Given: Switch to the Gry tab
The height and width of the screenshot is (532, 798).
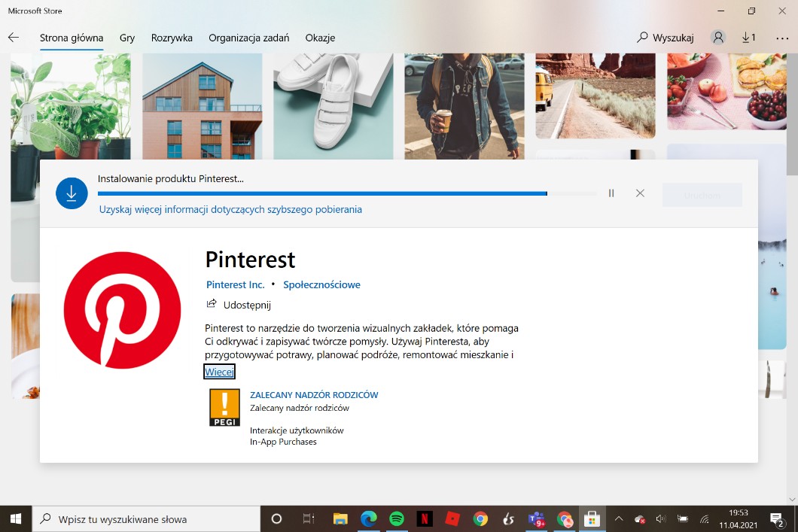Looking at the screenshot, I should pos(127,38).
